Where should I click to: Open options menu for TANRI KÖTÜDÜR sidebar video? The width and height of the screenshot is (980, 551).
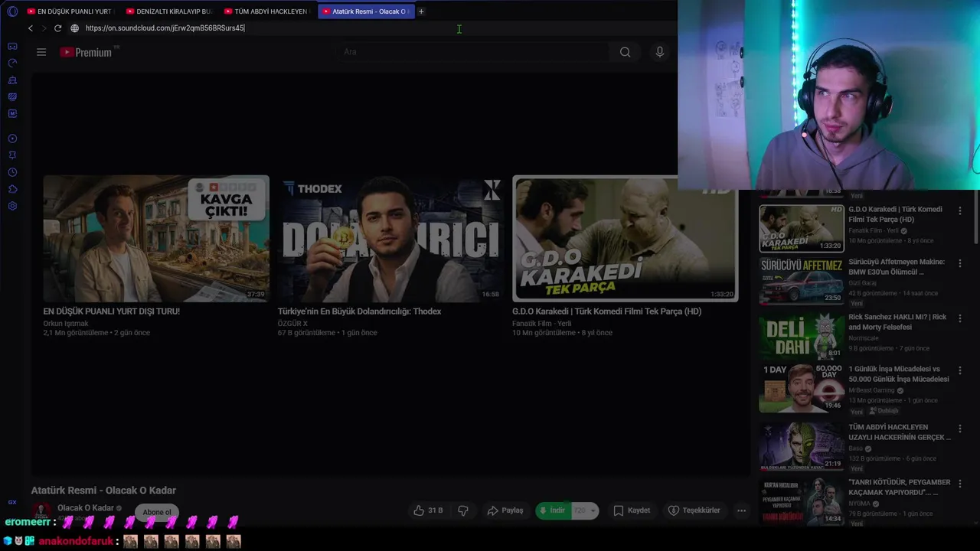point(960,484)
